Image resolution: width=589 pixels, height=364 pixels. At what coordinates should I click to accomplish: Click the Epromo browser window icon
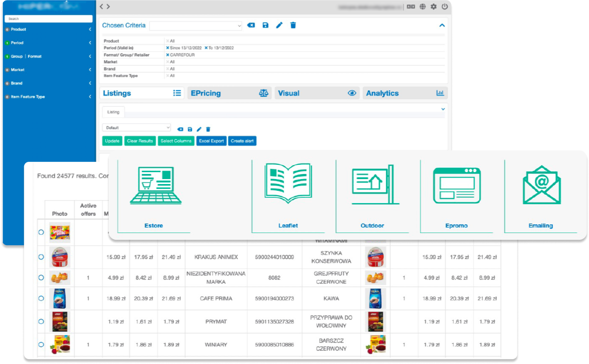[x=457, y=185]
